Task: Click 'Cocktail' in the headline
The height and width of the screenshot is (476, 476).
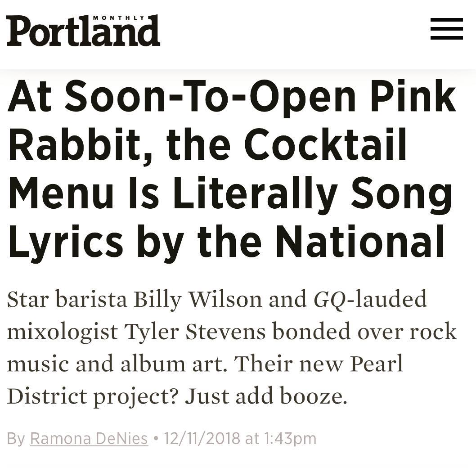Action: click(x=325, y=144)
